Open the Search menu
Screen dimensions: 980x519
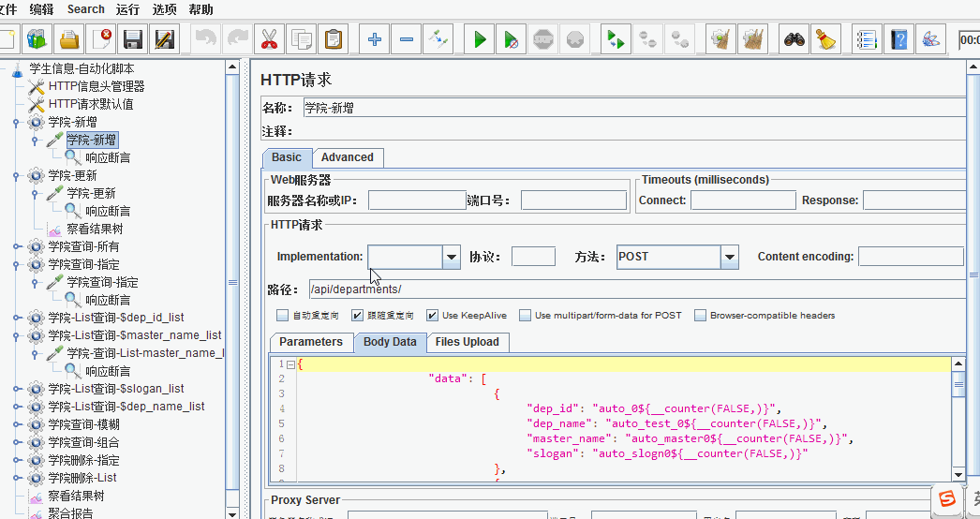pos(86,9)
